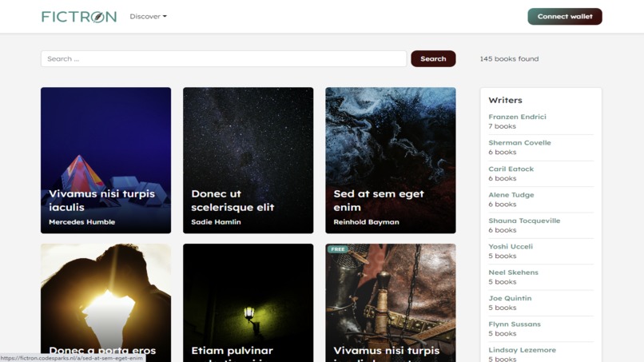The image size is (644, 362).
Task: Open writer Neel Skehens
Action: pos(513,272)
